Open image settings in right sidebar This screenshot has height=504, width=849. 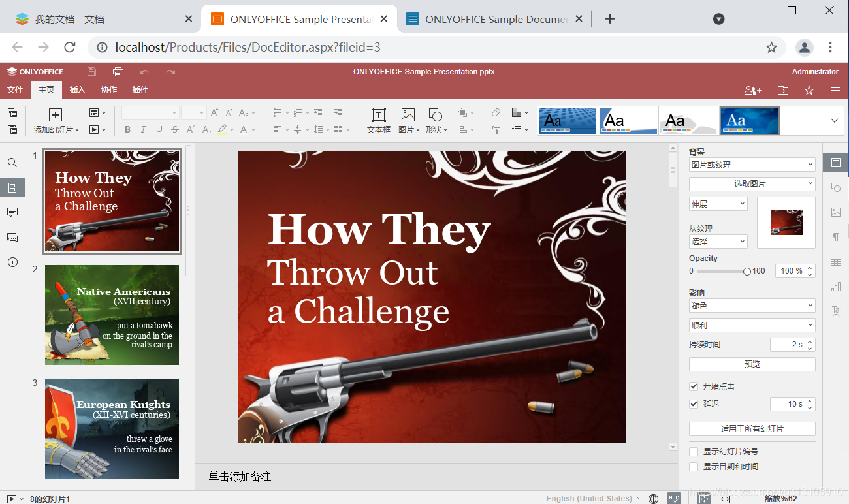pos(835,212)
